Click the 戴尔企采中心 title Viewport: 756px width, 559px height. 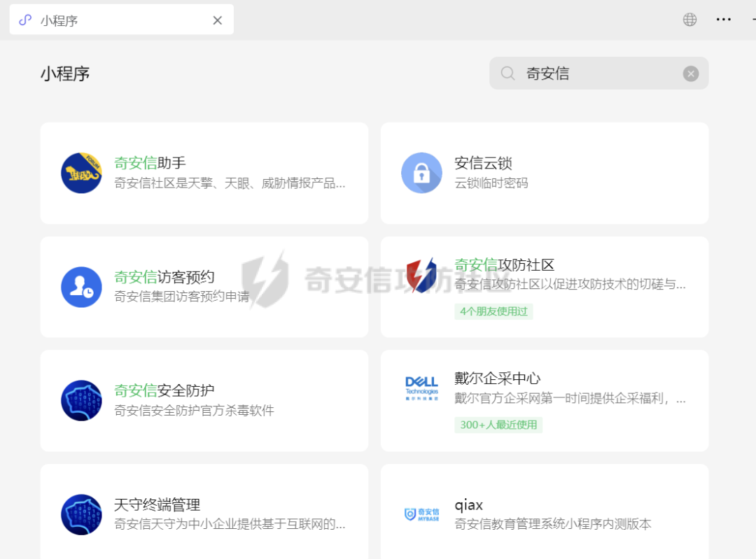pos(497,378)
